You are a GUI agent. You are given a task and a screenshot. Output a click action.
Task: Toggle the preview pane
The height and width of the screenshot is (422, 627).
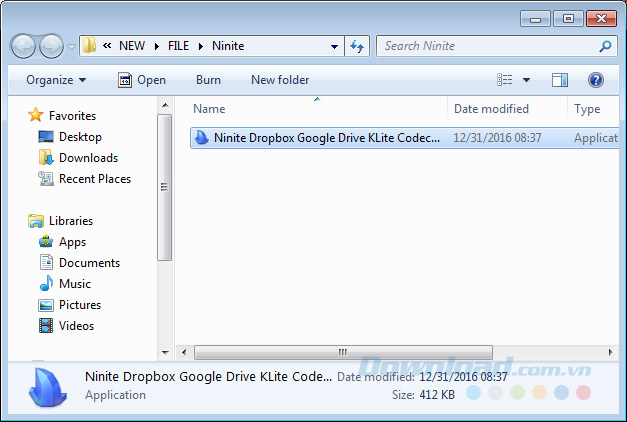point(560,80)
